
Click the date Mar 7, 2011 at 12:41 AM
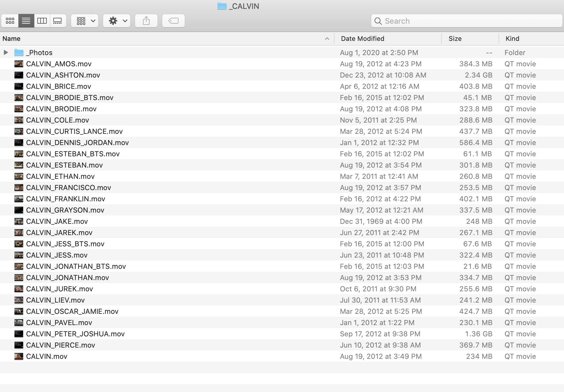[379, 176]
